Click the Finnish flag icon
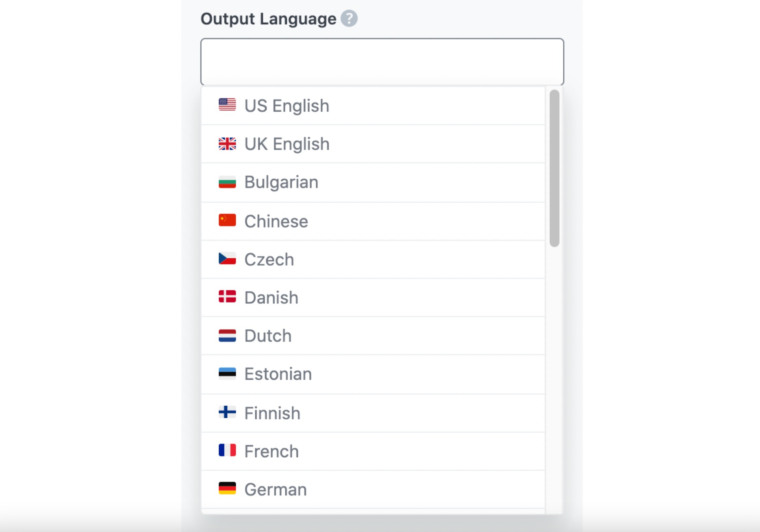This screenshot has width=760, height=532. (227, 413)
